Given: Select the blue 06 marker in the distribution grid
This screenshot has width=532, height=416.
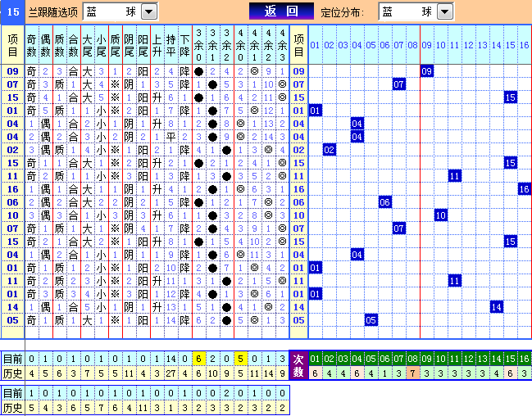Looking at the screenshot, I should click(384, 202).
